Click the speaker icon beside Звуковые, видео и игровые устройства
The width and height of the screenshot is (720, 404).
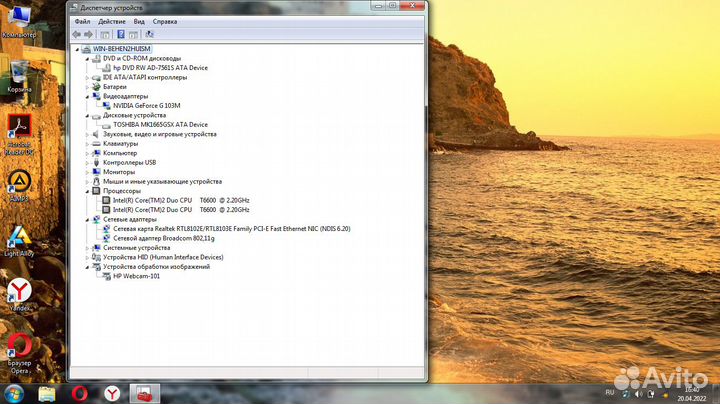96,135
